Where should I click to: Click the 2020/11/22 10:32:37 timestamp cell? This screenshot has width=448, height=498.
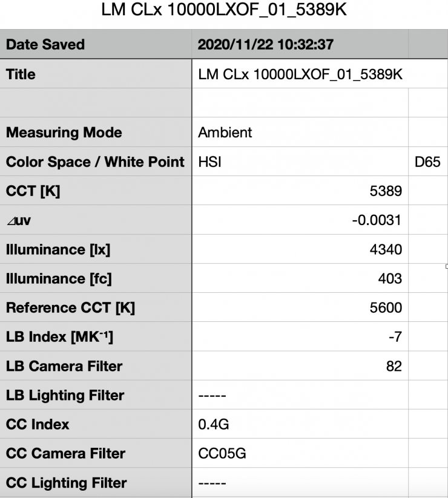click(x=300, y=45)
